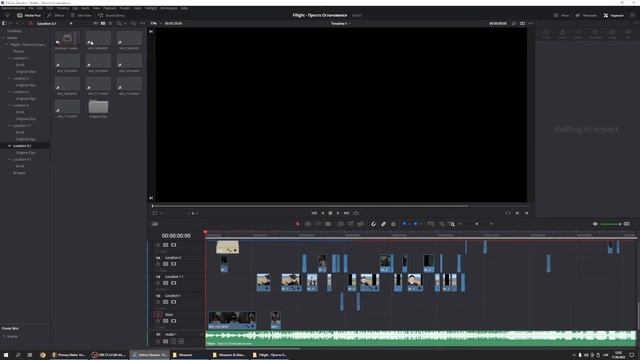The width and height of the screenshot is (640, 360).
Task: Toggle Loop playback
Action: pyautogui.click(x=356, y=213)
